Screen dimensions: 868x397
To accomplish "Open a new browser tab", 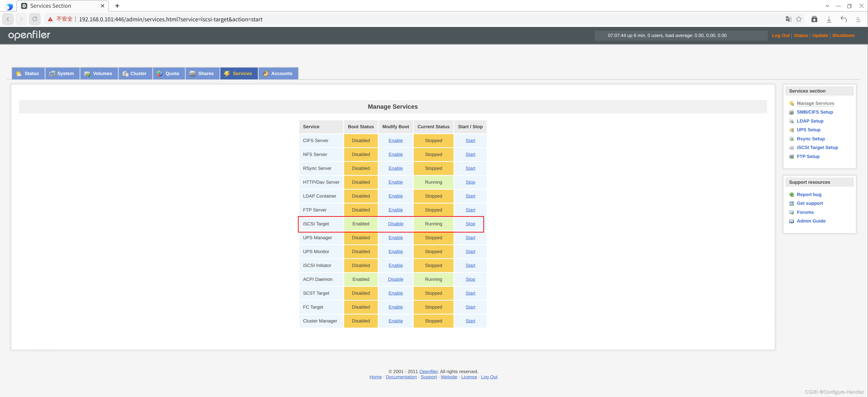I will coord(117,6).
